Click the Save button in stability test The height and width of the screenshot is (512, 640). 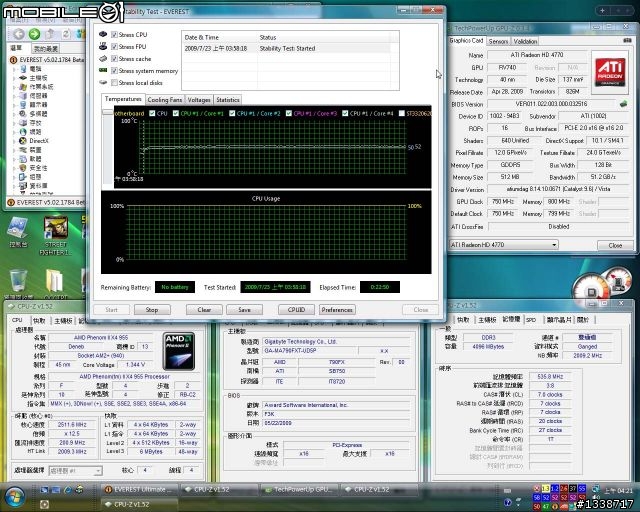coord(244,310)
